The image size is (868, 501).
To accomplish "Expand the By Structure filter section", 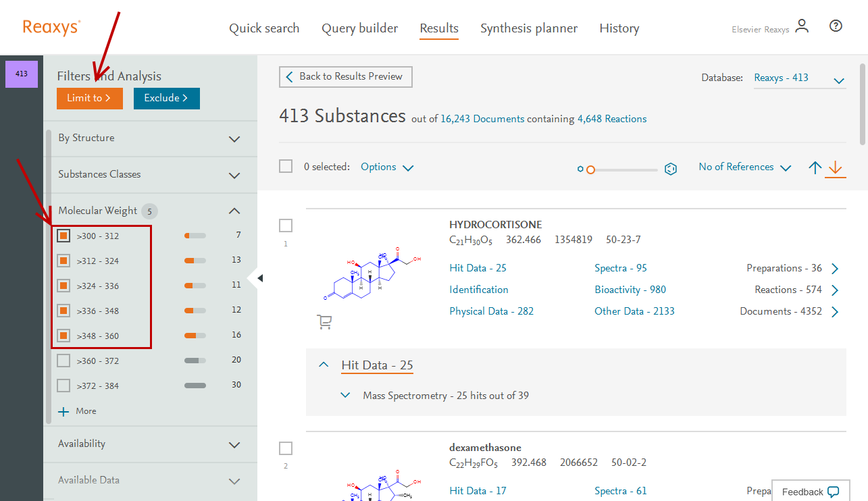I will [x=234, y=139].
